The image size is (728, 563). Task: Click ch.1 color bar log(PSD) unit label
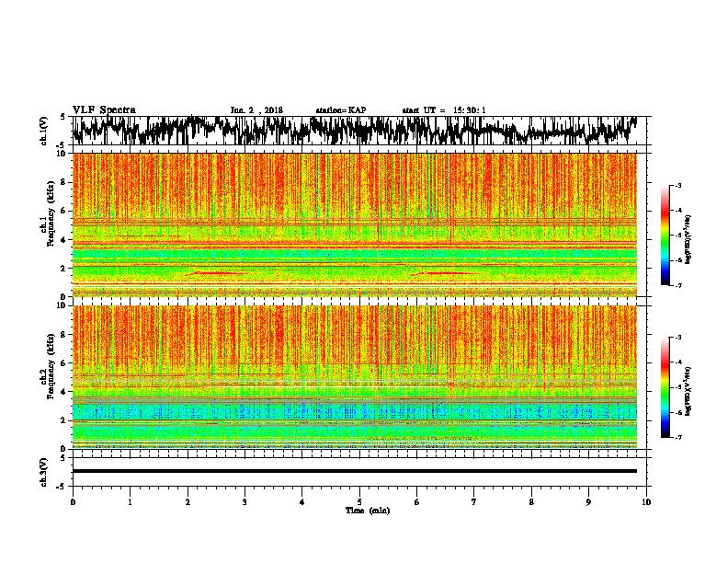(688, 240)
